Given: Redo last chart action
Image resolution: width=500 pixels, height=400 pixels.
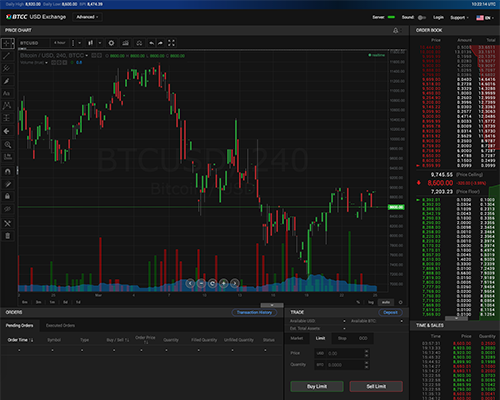Looking at the screenshot, I should pos(160,43).
